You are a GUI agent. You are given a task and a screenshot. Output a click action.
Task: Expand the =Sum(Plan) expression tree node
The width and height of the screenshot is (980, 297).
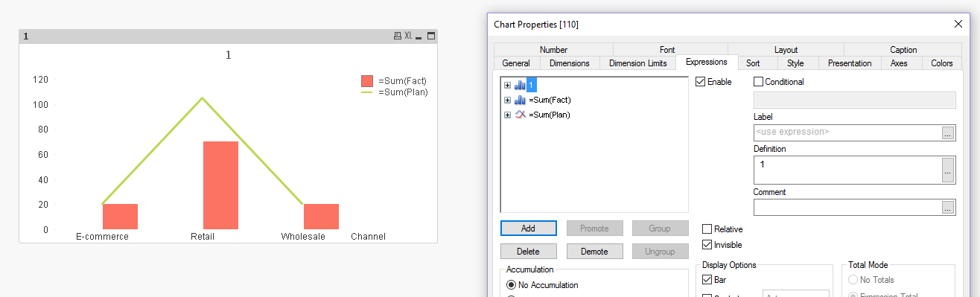tap(507, 115)
